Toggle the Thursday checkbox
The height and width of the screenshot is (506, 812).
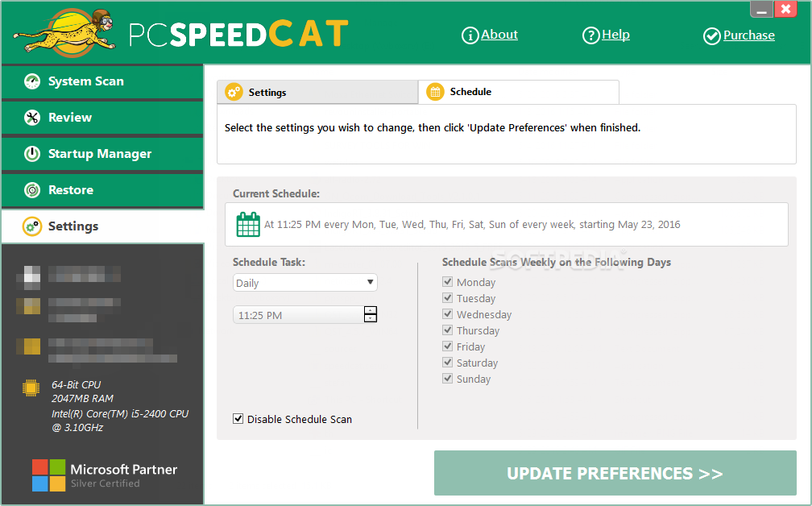point(447,330)
